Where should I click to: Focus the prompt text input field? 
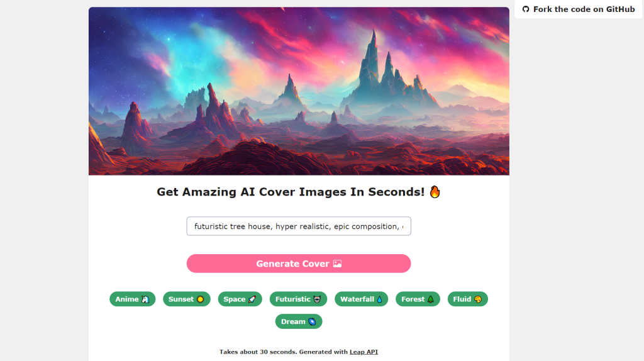[x=299, y=226]
